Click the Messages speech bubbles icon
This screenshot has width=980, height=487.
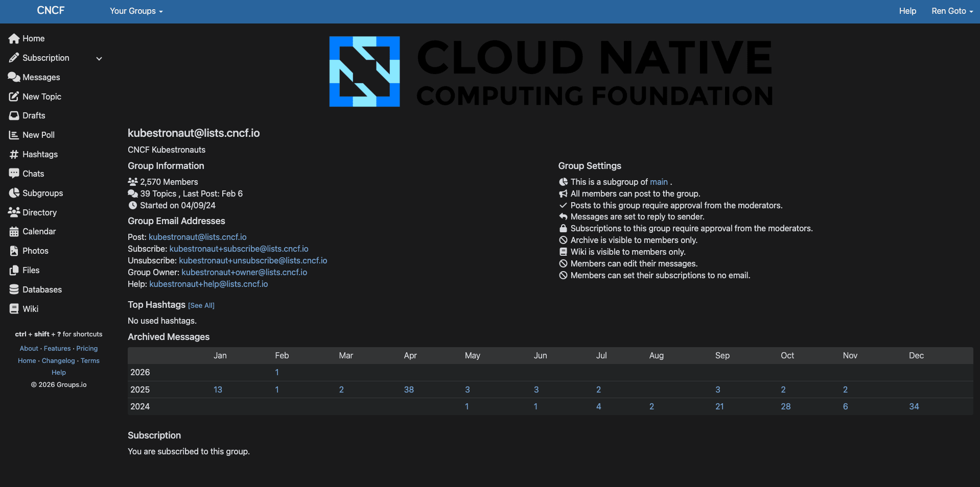pos(14,77)
